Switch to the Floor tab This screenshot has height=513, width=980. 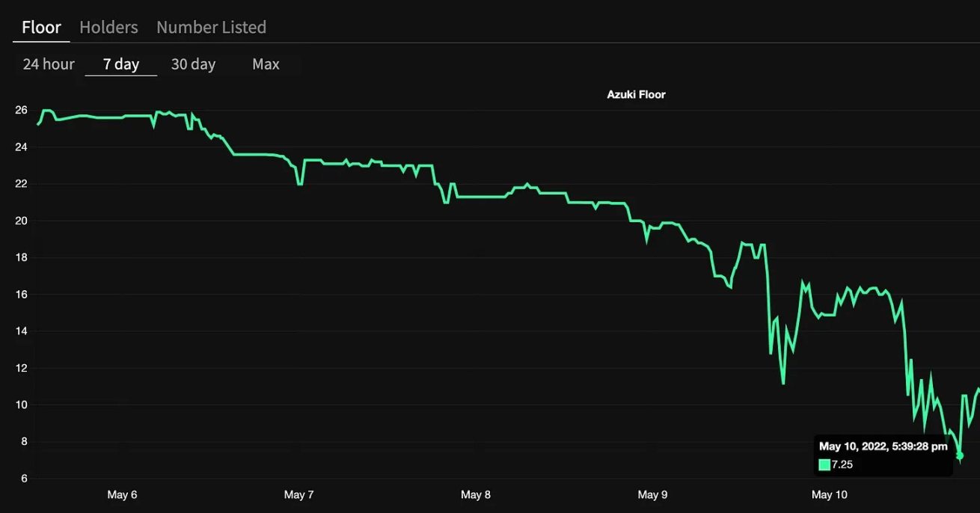pos(41,28)
